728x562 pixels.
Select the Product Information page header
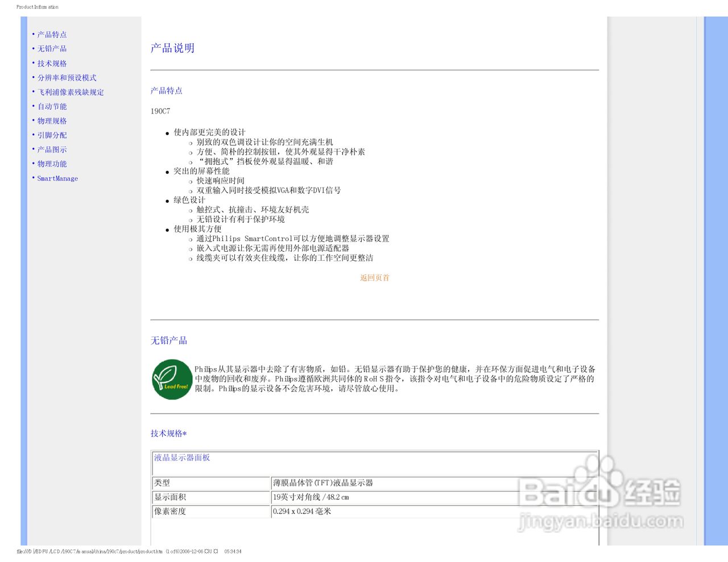[x=38, y=7]
